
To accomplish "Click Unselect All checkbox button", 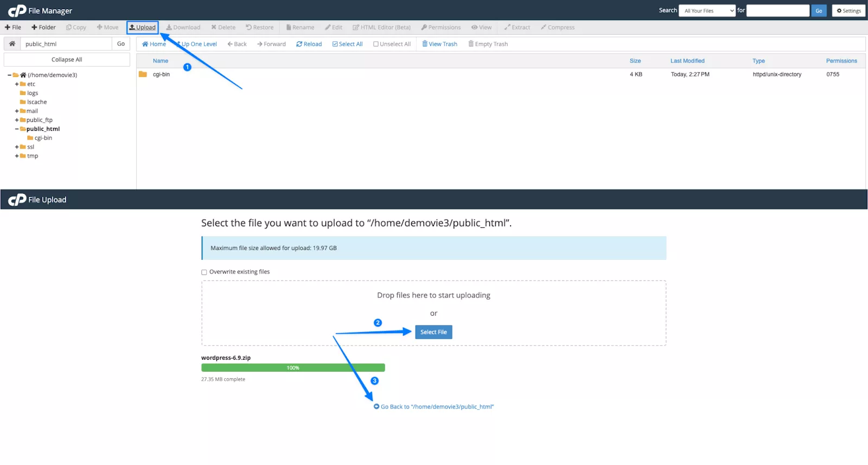I will pyautogui.click(x=392, y=44).
